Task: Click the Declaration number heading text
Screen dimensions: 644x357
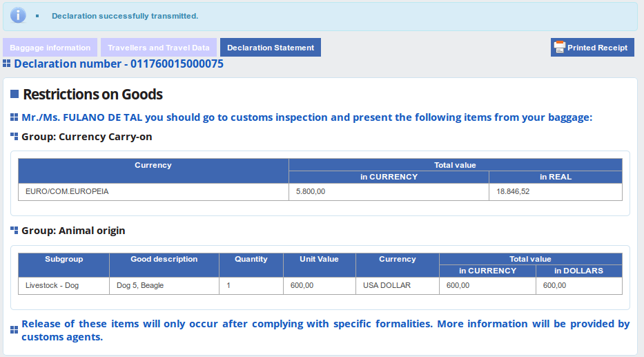Action: point(118,64)
